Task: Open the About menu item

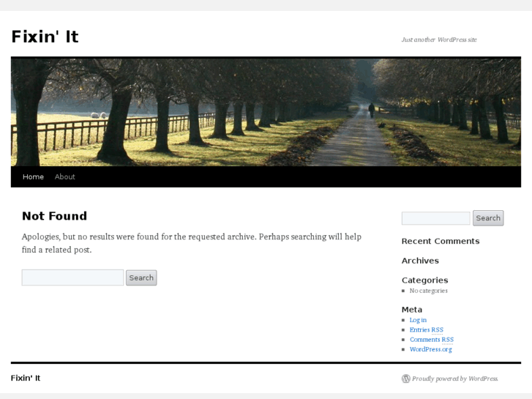Action: pyautogui.click(x=65, y=176)
